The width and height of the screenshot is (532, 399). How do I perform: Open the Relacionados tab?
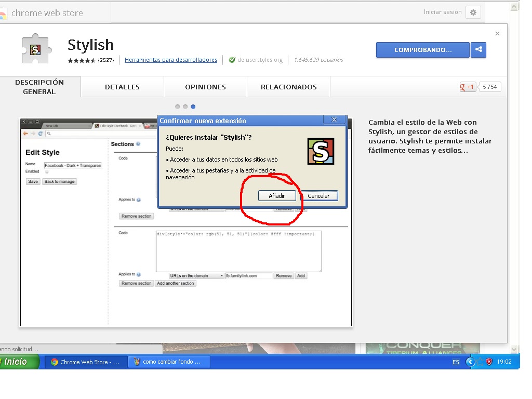click(288, 87)
